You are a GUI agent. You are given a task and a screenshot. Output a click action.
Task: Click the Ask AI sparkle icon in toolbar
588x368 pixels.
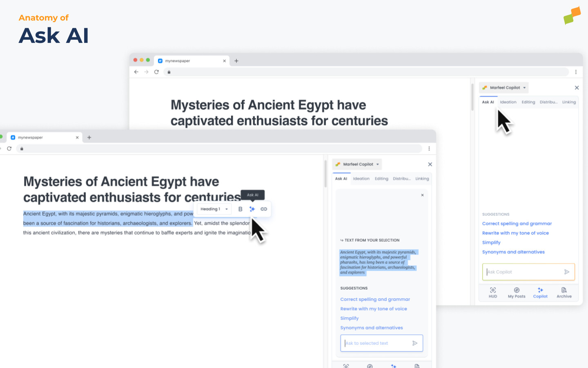click(x=252, y=209)
